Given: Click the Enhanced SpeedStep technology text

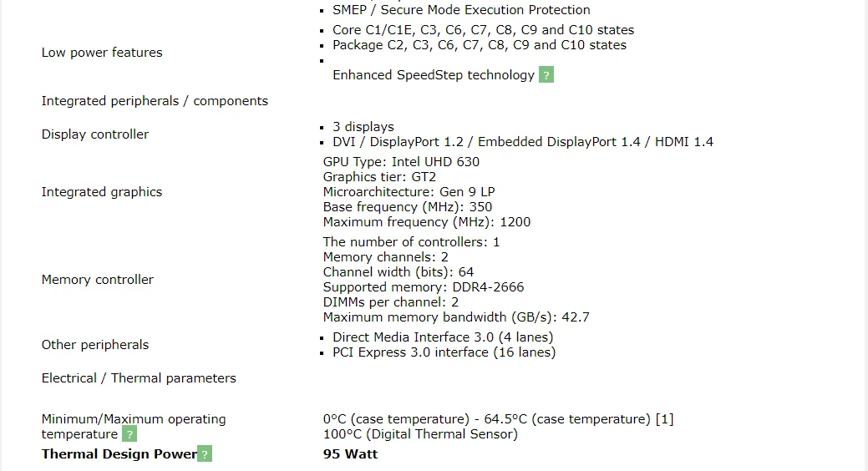Looking at the screenshot, I should pos(433,75).
